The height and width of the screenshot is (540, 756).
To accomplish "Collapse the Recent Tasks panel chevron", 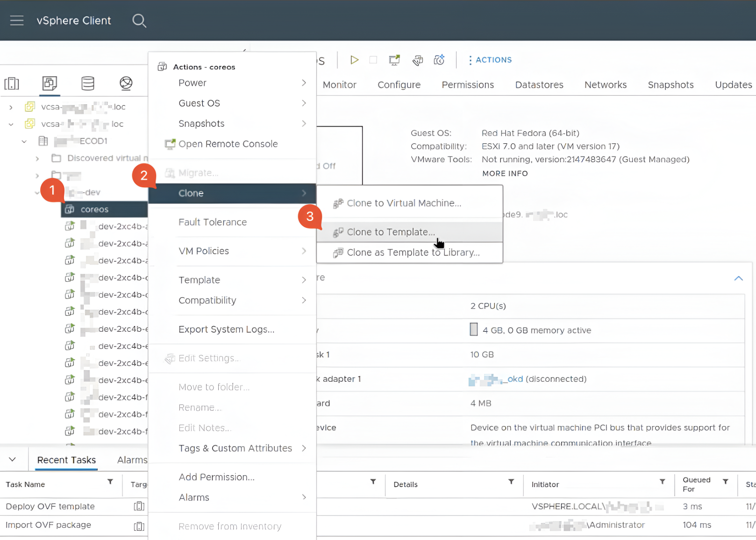I will click(x=13, y=460).
